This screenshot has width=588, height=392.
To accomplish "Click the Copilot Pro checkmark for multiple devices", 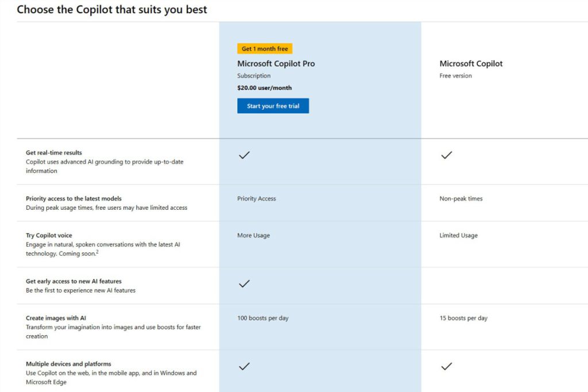I will click(244, 367).
